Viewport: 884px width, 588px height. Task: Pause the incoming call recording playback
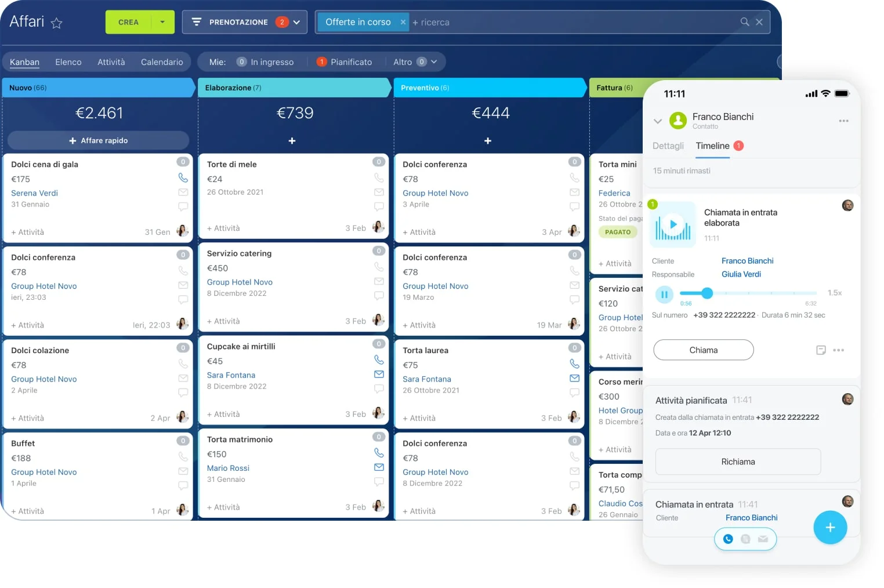pyautogui.click(x=664, y=295)
